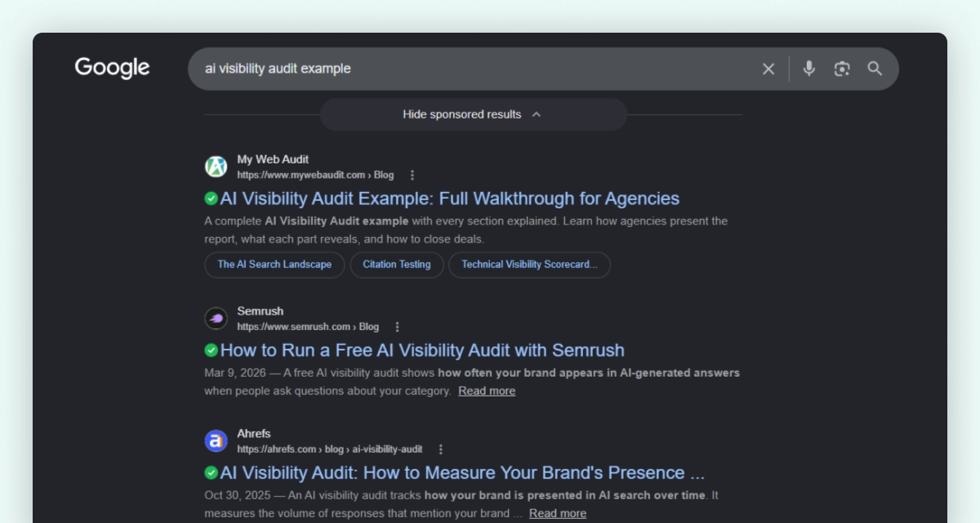Open the Google logo home link
980x523 pixels.
pos(113,68)
